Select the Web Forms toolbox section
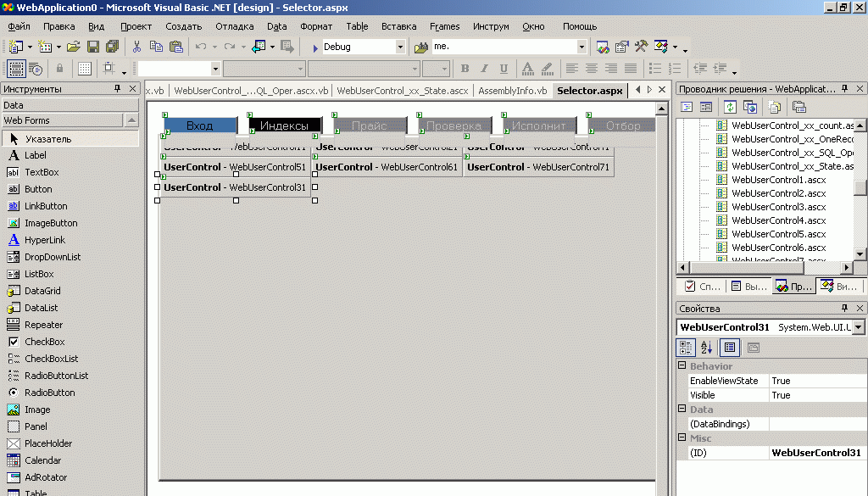Image resolution: width=868 pixels, height=496 pixels. (63, 120)
